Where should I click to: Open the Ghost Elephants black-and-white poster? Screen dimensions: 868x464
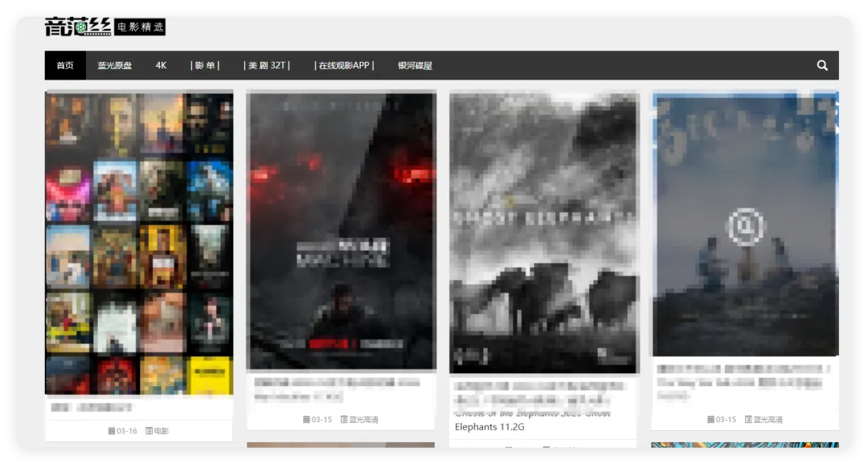tap(544, 233)
